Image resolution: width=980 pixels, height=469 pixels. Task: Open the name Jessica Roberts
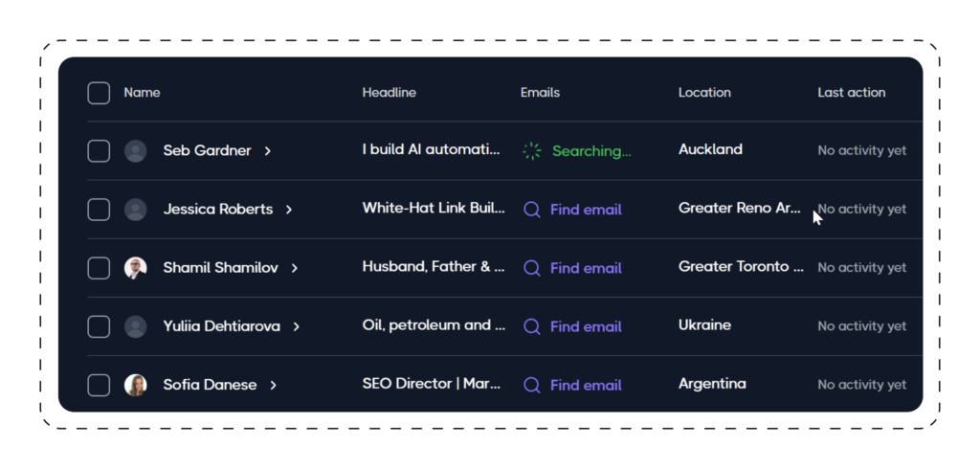[218, 210]
